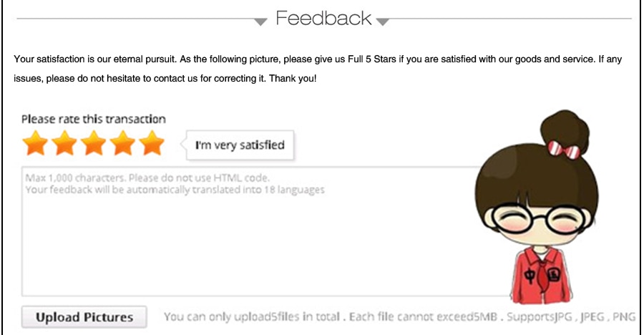Select the second rating star
This screenshot has height=335, width=644.
click(x=64, y=143)
